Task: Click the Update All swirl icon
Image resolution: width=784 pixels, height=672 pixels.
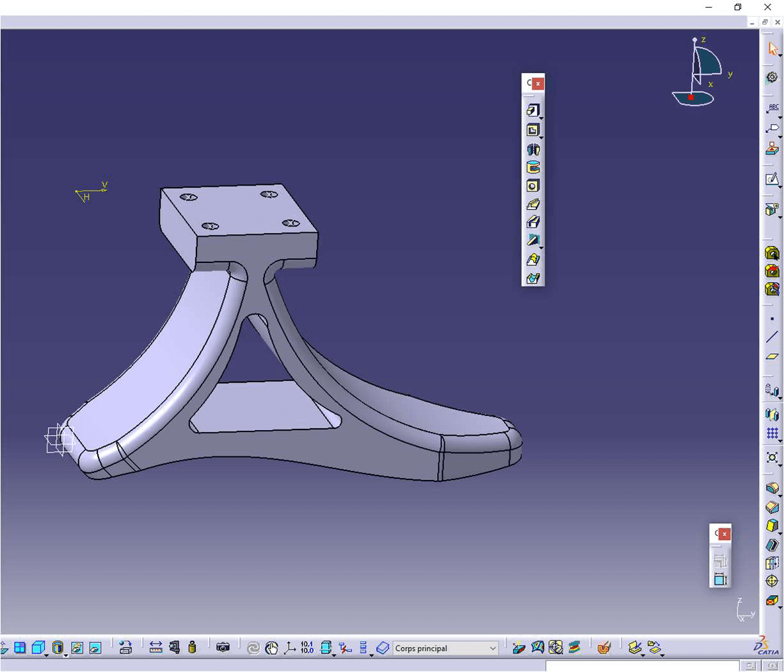Action: point(253,648)
